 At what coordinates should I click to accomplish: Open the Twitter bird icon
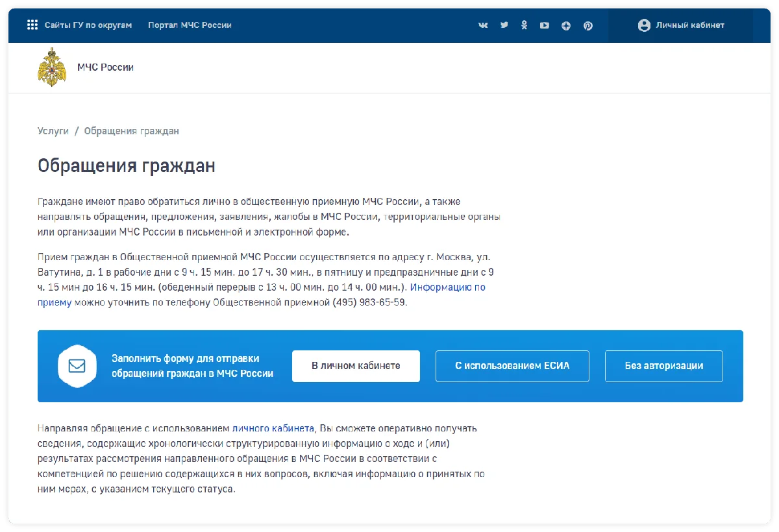(504, 25)
